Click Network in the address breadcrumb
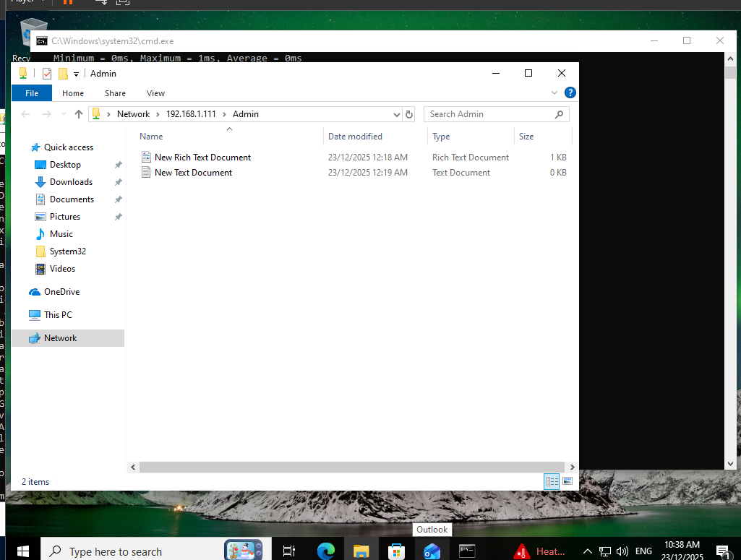Viewport: 741px width, 560px height. pos(133,114)
